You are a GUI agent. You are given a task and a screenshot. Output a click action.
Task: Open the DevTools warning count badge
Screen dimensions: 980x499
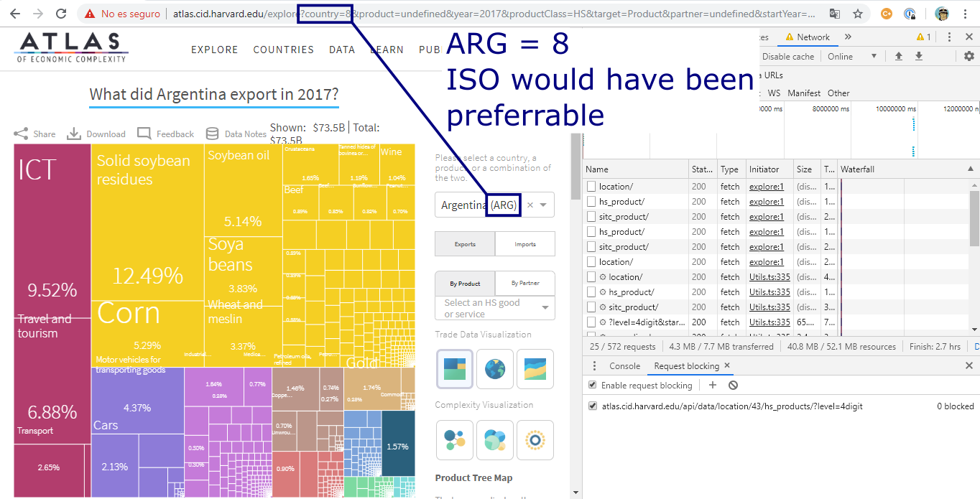coord(923,37)
